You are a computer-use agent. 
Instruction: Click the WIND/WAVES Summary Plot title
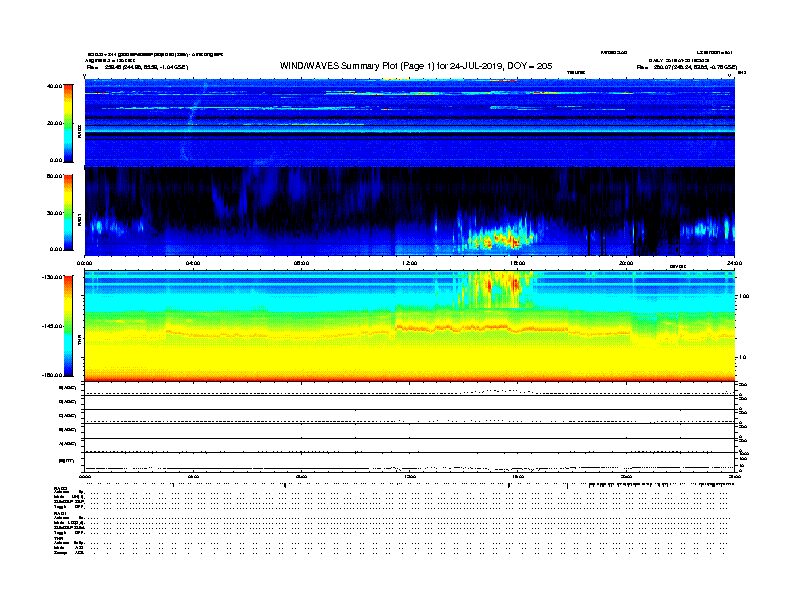(x=416, y=66)
